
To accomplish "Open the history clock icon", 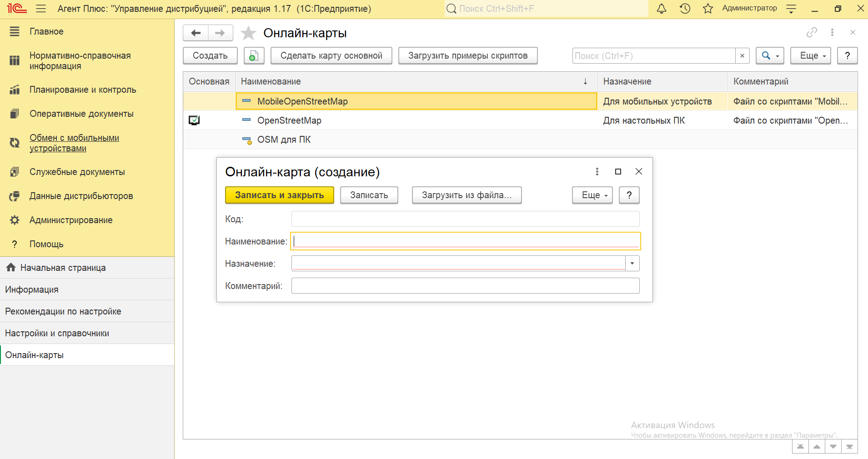I will click(685, 9).
